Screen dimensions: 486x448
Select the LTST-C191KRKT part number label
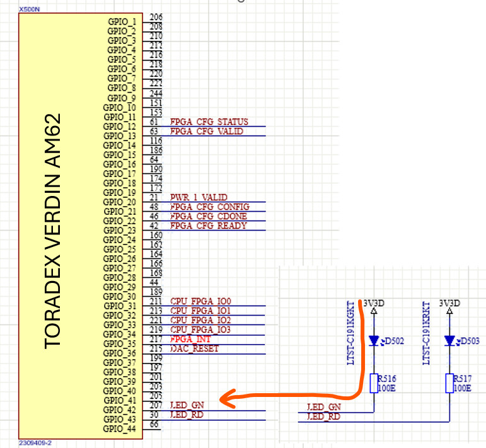coord(427,333)
